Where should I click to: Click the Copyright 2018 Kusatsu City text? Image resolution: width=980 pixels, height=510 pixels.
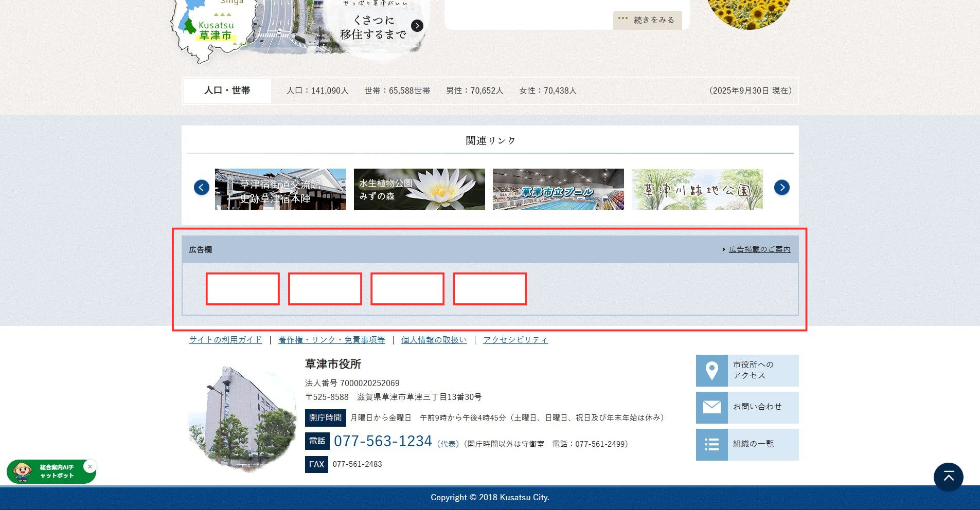point(490,498)
